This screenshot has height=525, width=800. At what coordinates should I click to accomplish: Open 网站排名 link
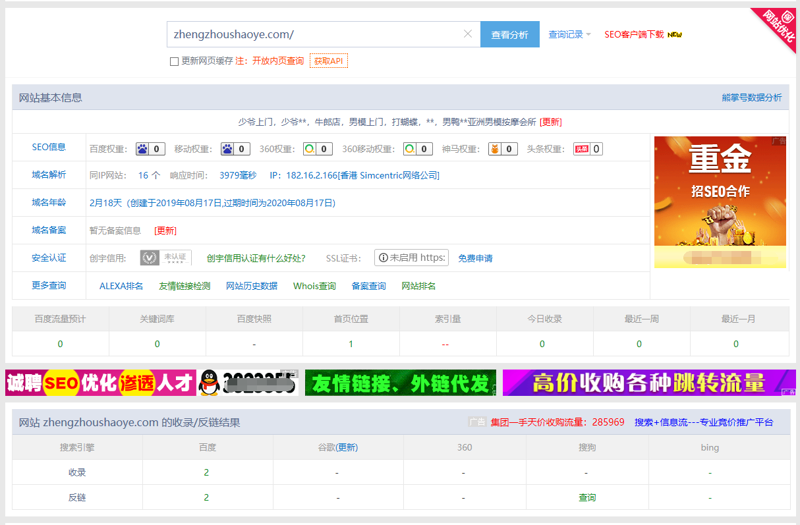418,286
